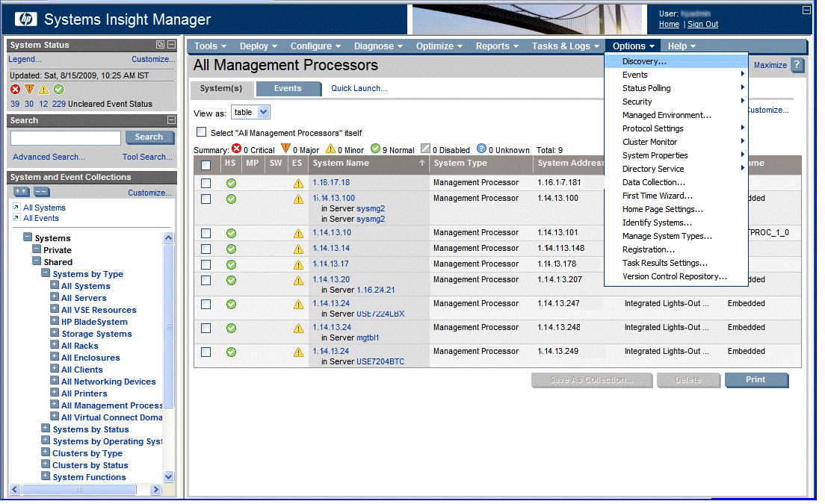
Task: Click the System Status panel undock icon
Action: [161, 45]
